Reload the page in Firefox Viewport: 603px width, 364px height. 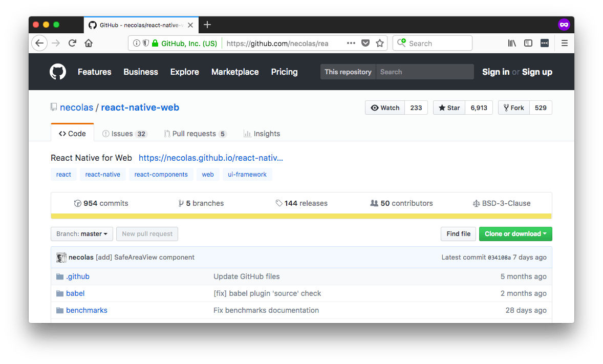pos(72,44)
